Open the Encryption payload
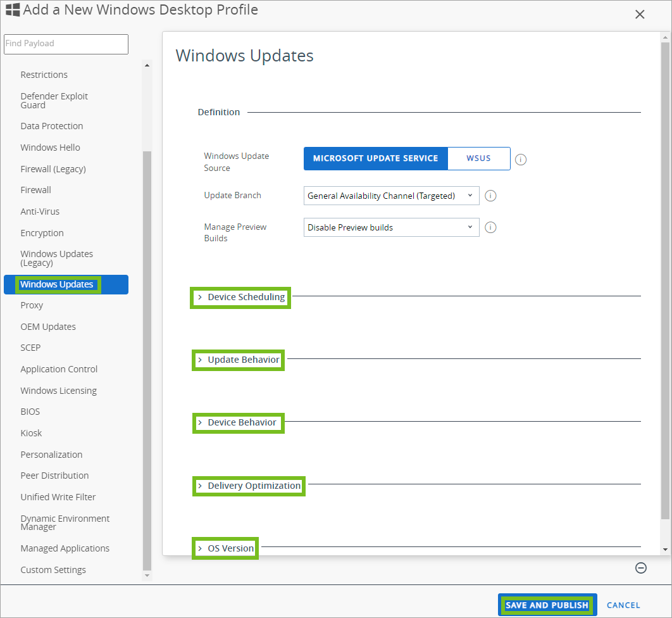 pos(42,233)
